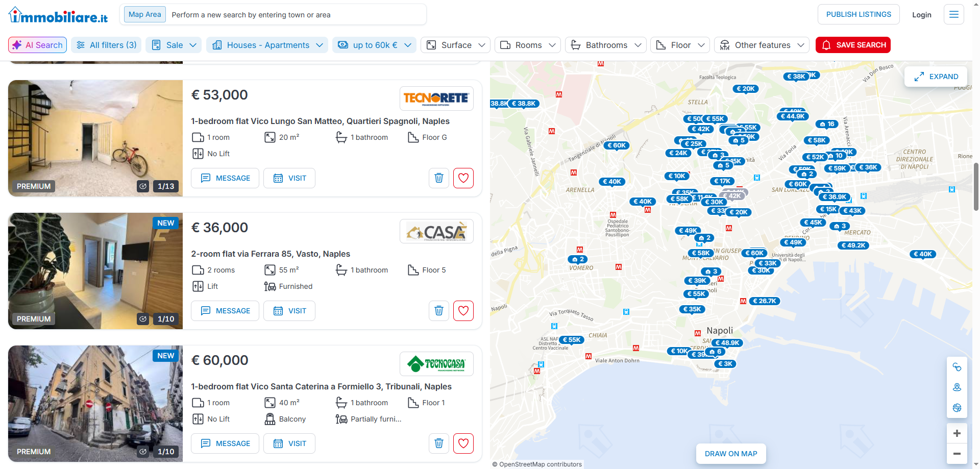Select the € 36.9K map price marker
This screenshot has height=469, width=980.
coord(834,197)
